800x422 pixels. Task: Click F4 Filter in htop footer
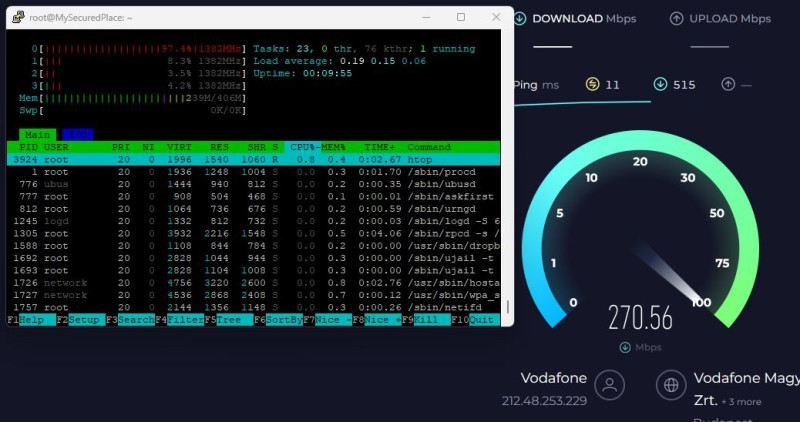tap(180, 320)
